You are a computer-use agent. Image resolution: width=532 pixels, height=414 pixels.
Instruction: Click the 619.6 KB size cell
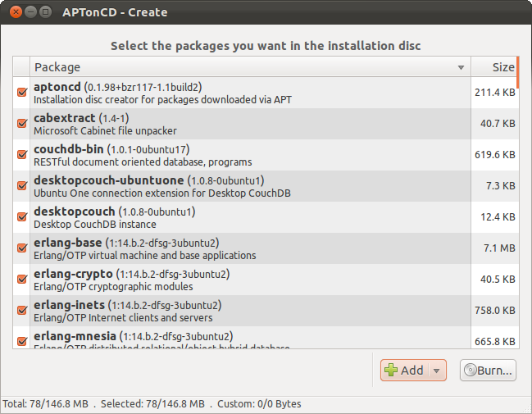pos(494,155)
